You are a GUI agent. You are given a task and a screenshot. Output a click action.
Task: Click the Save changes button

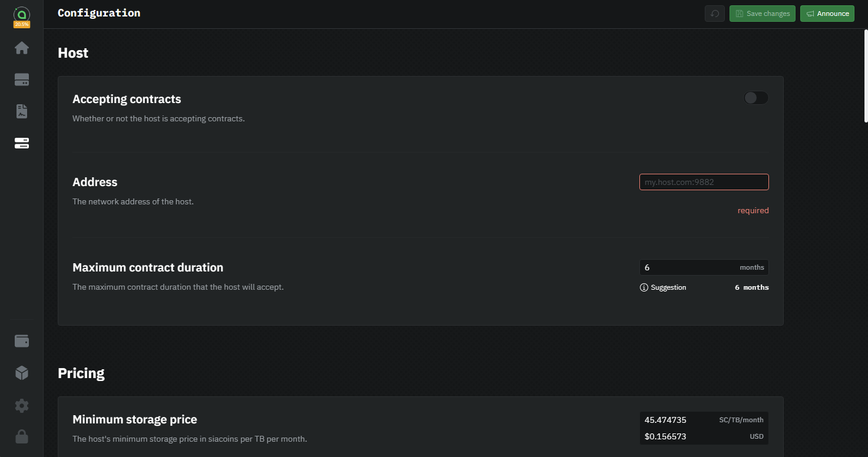[763, 14]
